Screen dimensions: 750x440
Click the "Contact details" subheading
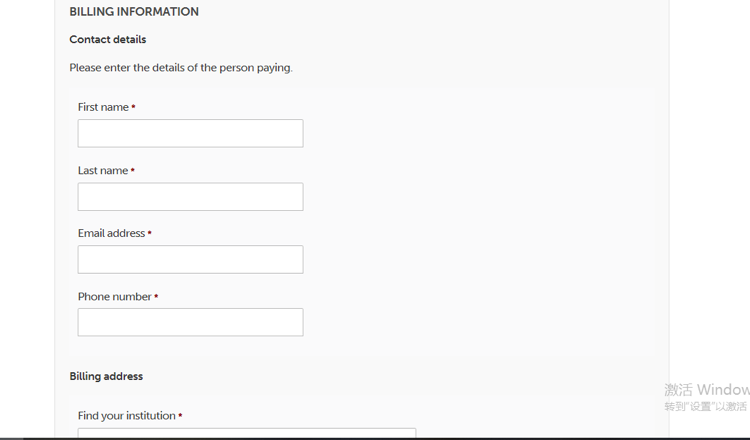coord(108,40)
